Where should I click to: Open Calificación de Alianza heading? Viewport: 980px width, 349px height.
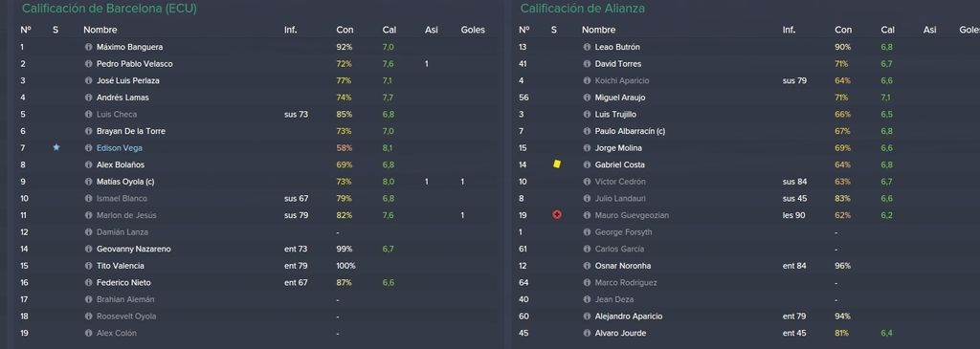coord(582,9)
